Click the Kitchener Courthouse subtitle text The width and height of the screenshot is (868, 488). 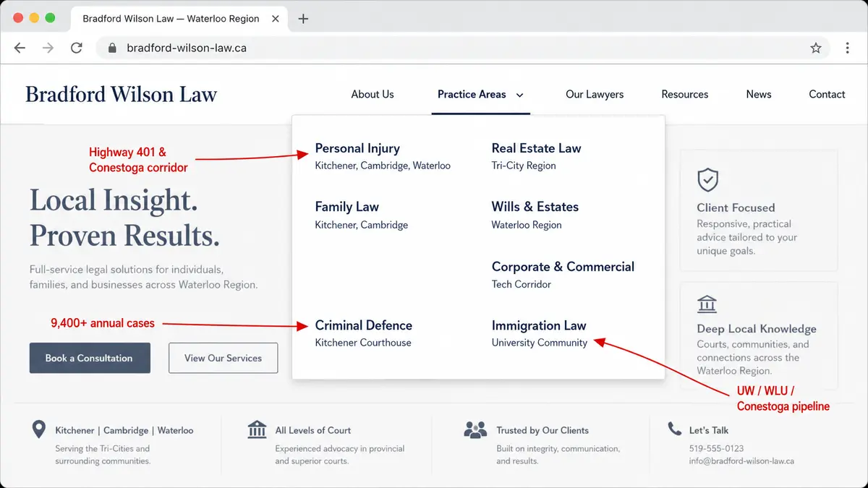[363, 343]
